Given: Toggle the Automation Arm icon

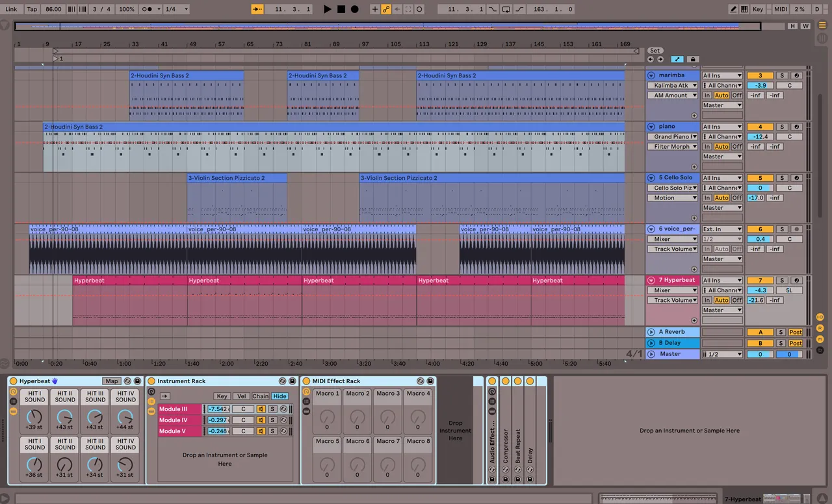Looking at the screenshot, I should click(x=386, y=9).
